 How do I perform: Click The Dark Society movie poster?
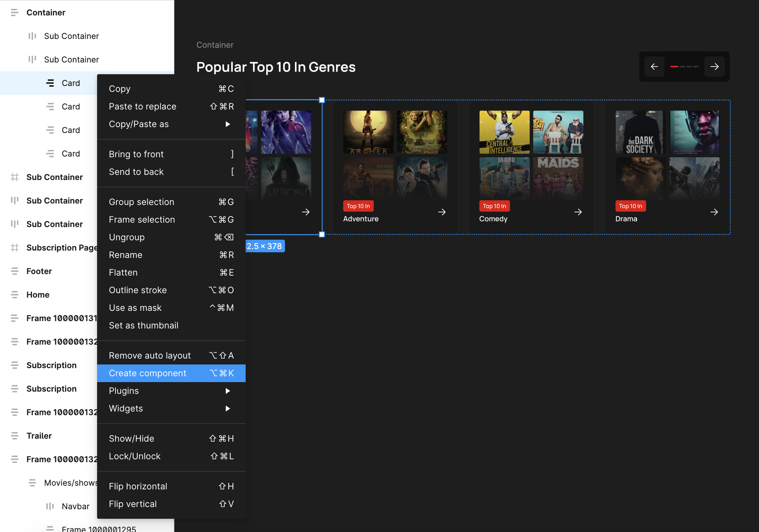pos(640,132)
